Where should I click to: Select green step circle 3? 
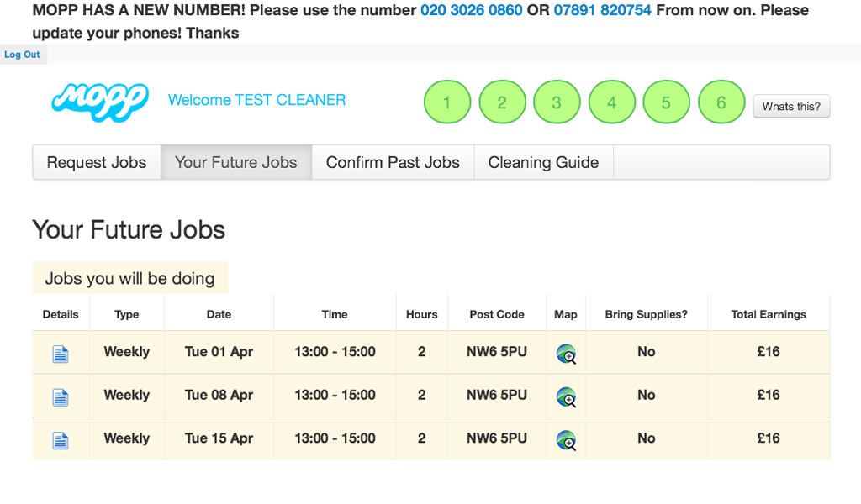pyautogui.click(x=557, y=102)
